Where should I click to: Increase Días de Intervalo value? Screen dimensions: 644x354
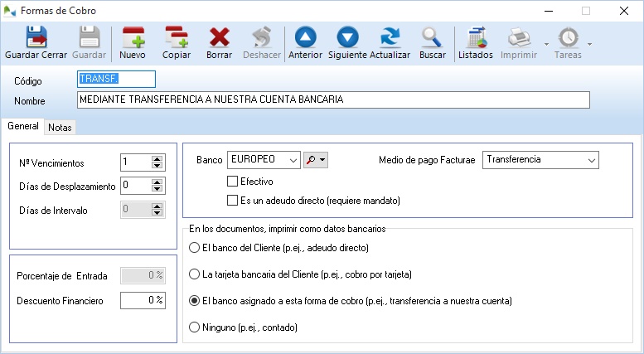157,206
